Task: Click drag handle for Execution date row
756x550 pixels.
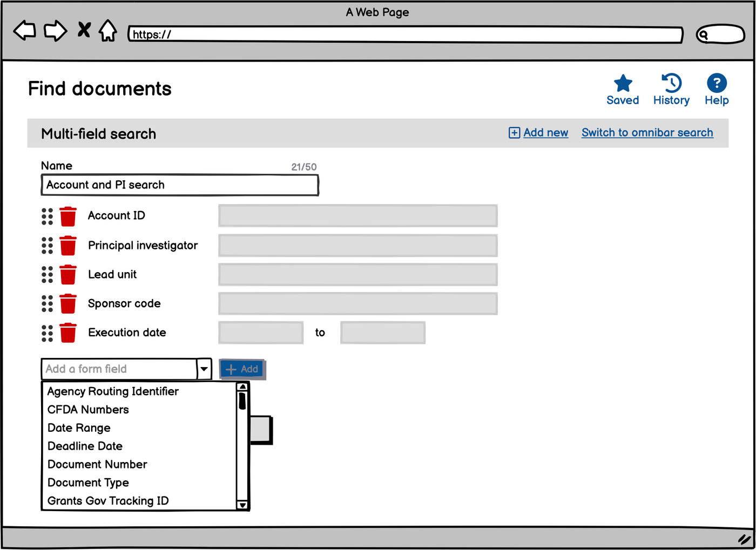Action: [48, 333]
